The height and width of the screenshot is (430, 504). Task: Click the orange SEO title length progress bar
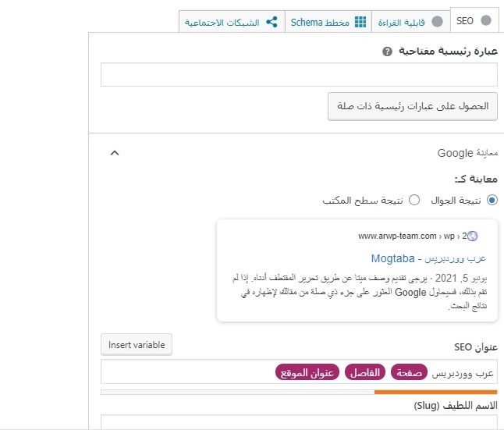(435, 392)
